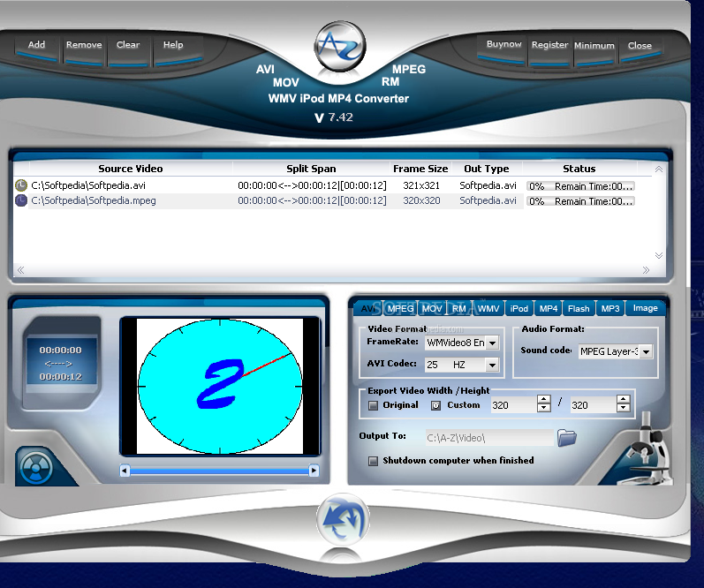Viewport: 704px width, 588px height.
Task: Switch to the MPEG tab
Action: pos(400,308)
